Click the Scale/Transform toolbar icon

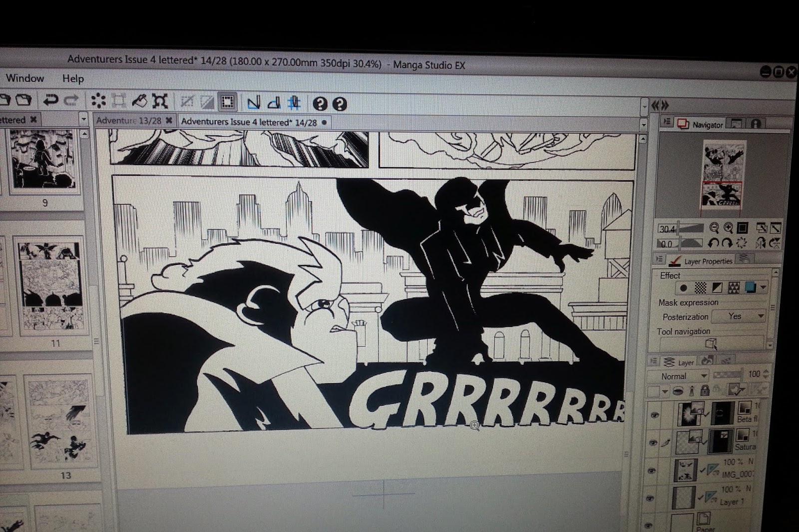click(160, 101)
